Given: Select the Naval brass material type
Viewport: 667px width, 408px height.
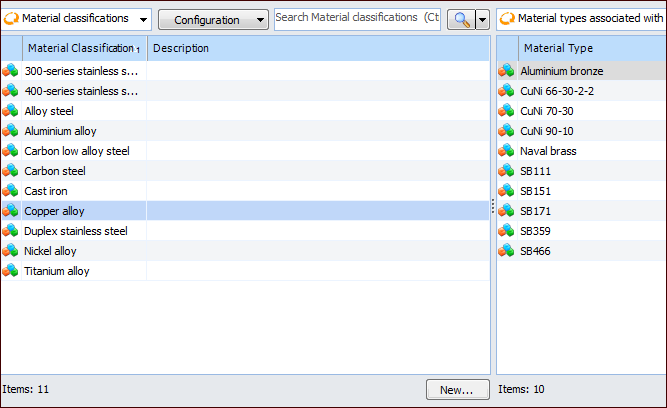Looking at the screenshot, I should pos(548,151).
